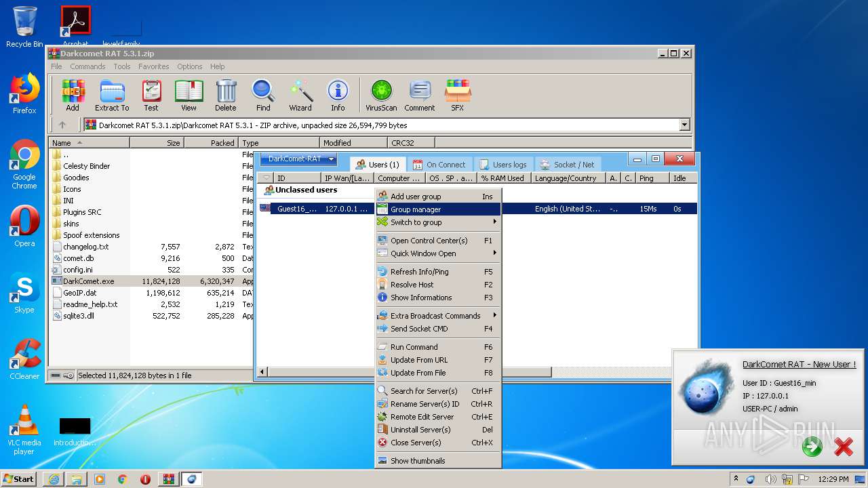This screenshot has width=868, height=488.
Task: Open the DarkComet-RAT dropdown menu
Action: (x=298, y=159)
